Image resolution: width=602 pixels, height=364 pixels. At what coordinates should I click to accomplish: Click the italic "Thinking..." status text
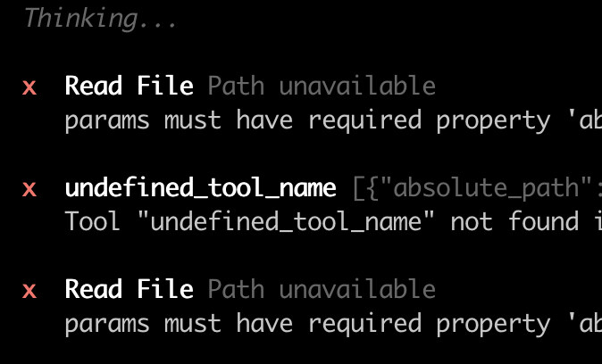click(x=101, y=19)
